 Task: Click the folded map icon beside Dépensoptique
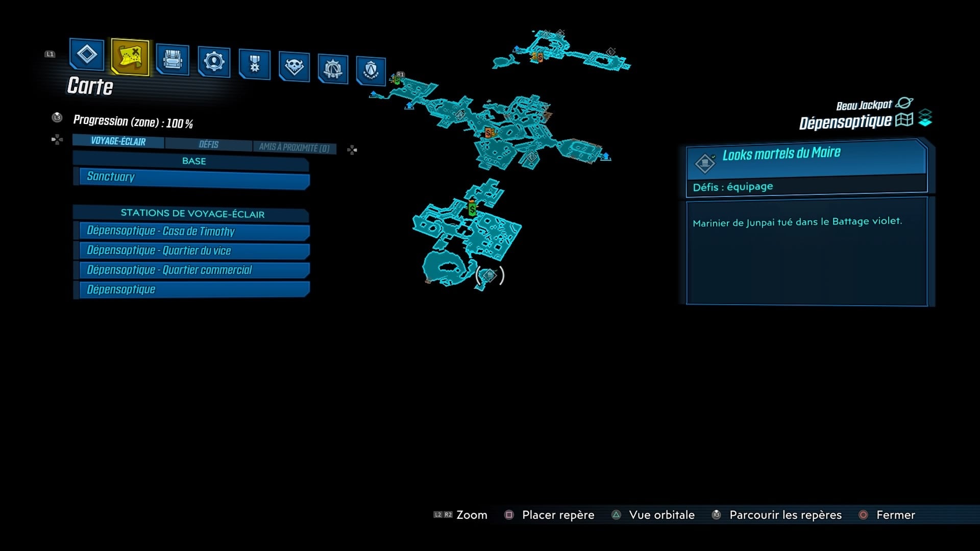904,119
